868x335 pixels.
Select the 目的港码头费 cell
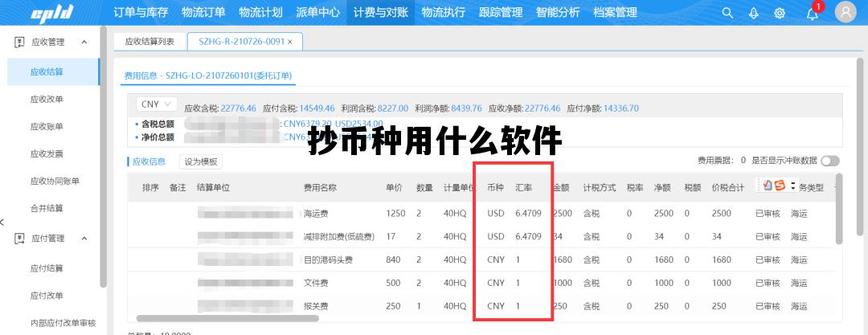point(329,259)
